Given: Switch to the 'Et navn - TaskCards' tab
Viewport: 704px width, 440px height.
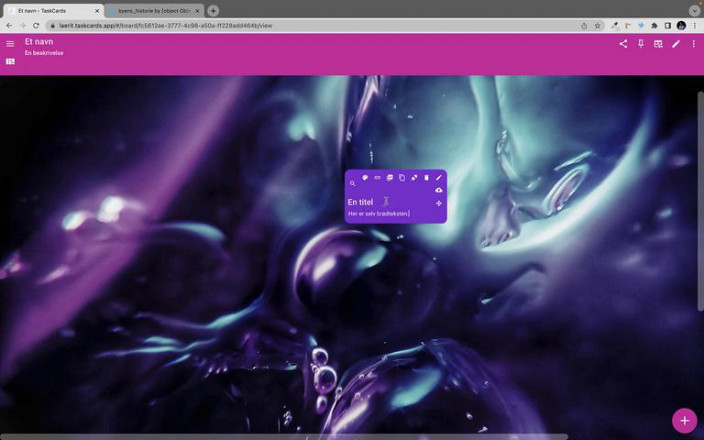Looking at the screenshot, I should pos(50,11).
